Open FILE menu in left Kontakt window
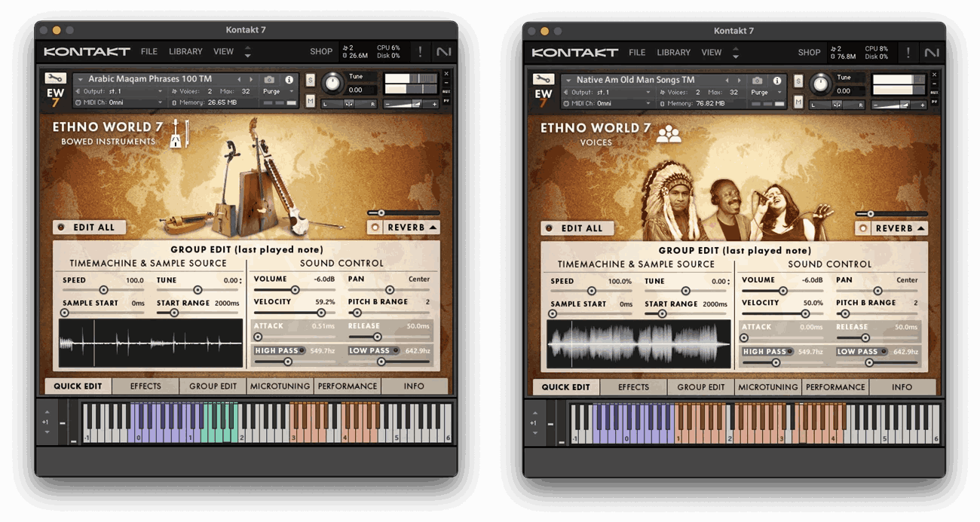The height and width of the screenshot is (522, 980). point(149,52)
